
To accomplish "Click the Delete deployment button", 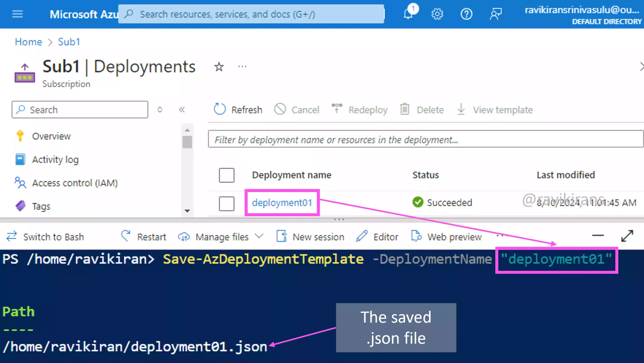I will click(422, 110).
